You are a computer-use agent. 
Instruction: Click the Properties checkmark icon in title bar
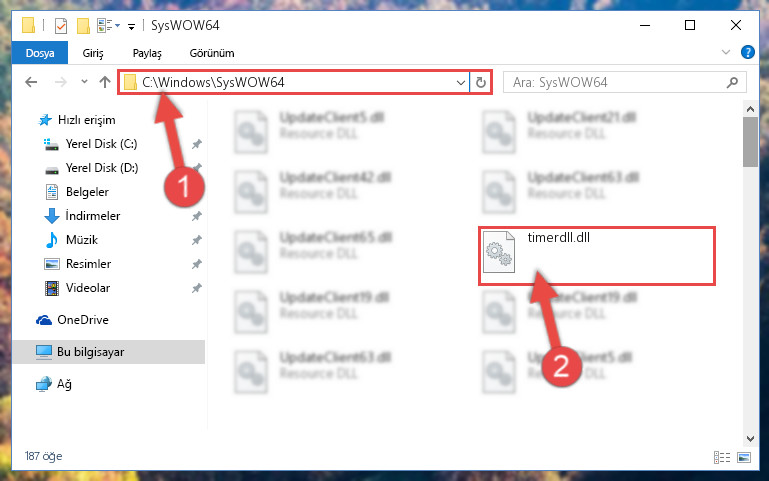(61, 25)
